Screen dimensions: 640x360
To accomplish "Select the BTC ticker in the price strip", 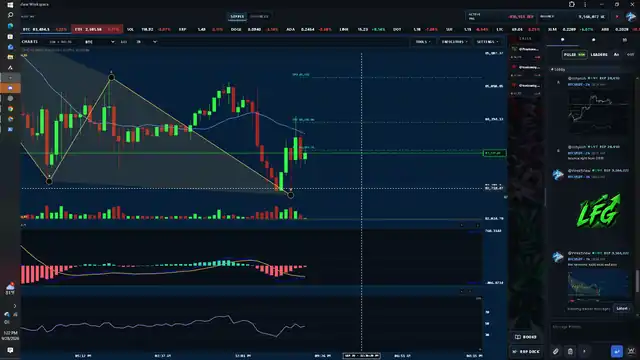I will point(45,29).
